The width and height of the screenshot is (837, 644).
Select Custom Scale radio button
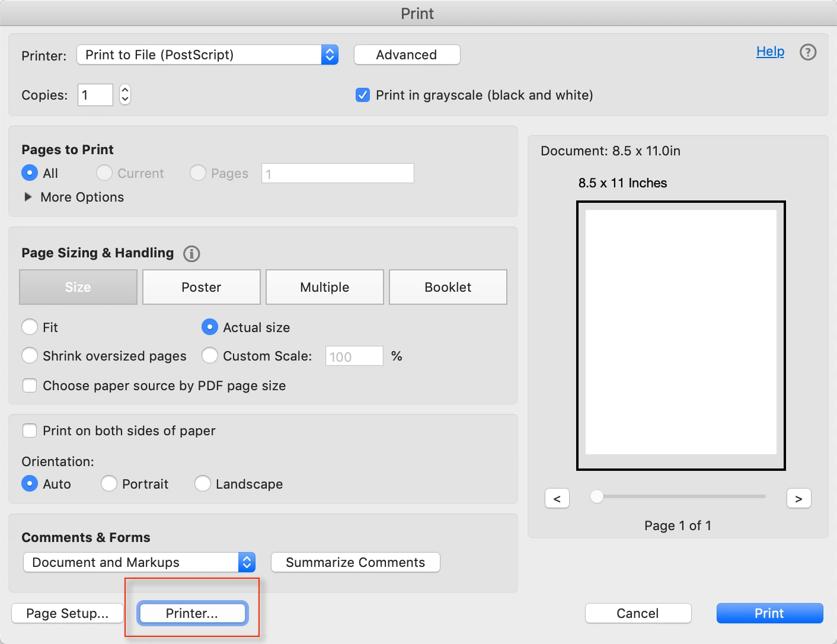210,355
